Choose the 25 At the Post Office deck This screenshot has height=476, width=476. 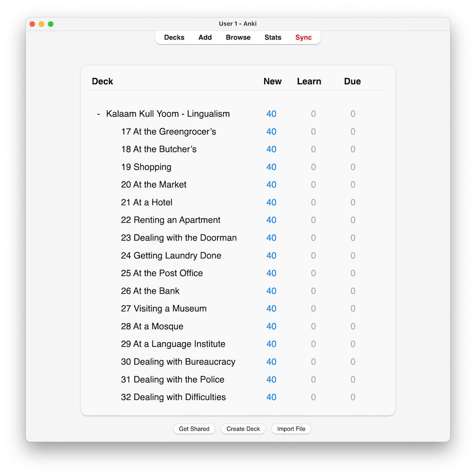162,273
